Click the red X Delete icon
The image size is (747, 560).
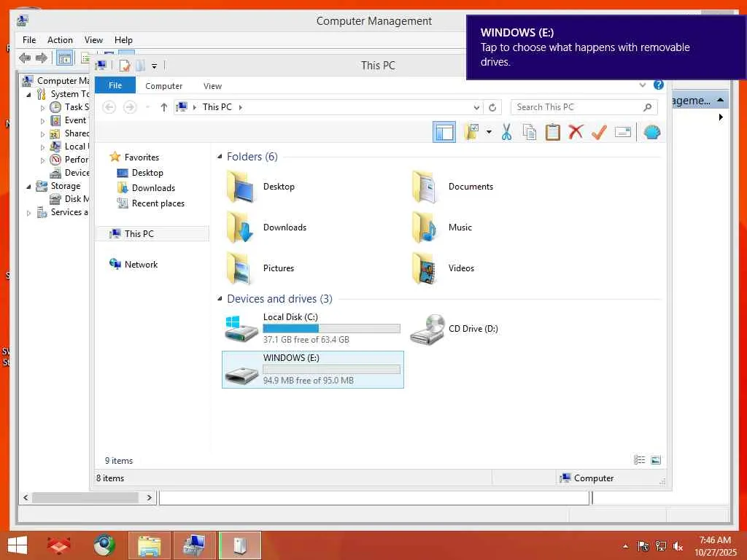pyautogui.click(x=576, y=131)
